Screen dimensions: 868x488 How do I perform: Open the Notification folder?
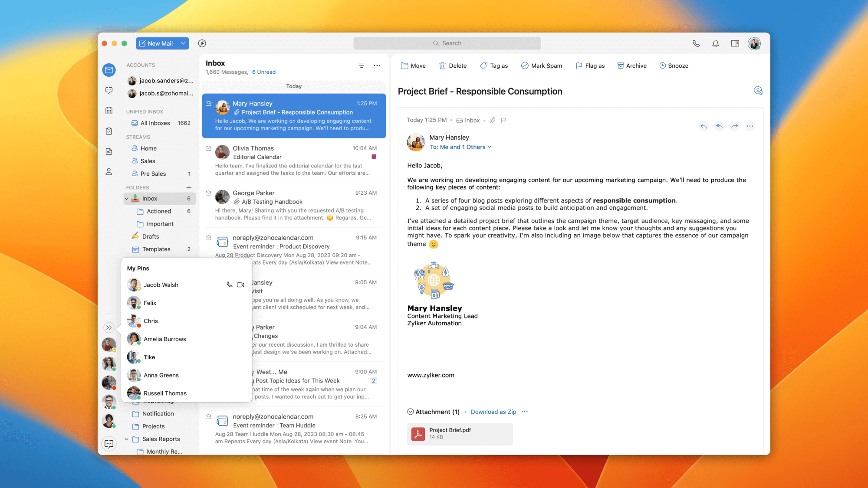(x=153, y=414)
